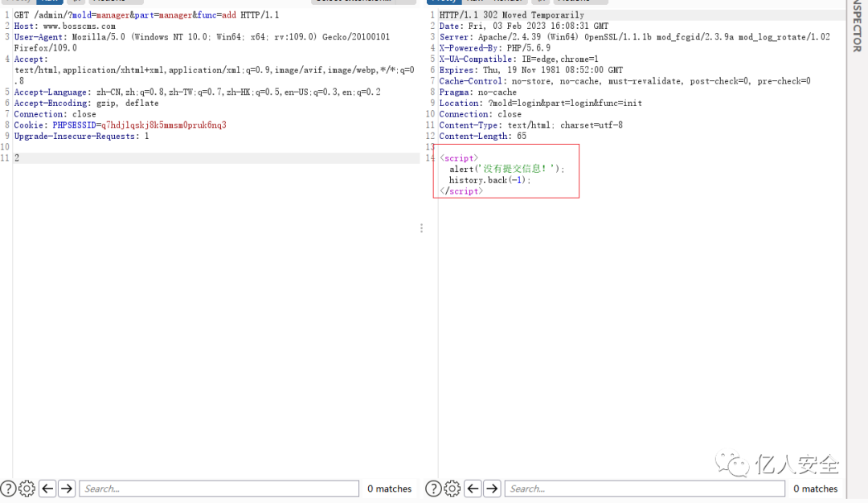This screenshot has width=868, height=503.
Task: Click the Cache-Control response header
Action: (x=625, y=81)
